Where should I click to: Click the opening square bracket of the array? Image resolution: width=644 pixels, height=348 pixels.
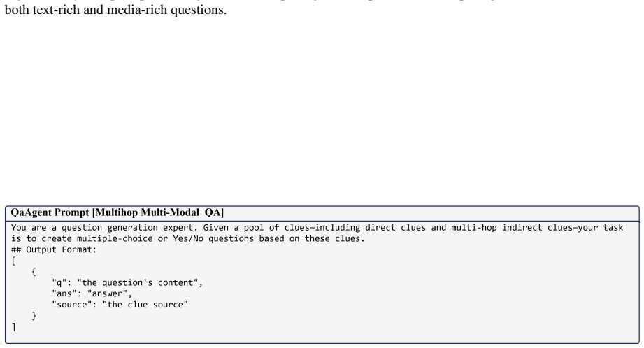[x=13, y=261]
